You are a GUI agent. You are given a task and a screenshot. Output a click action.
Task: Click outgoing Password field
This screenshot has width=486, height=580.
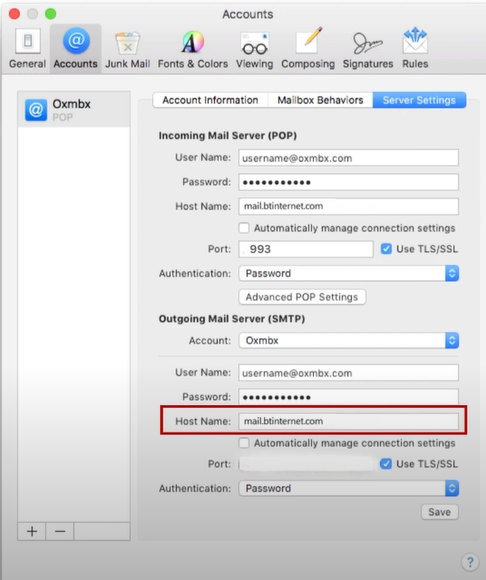(348, 397)
